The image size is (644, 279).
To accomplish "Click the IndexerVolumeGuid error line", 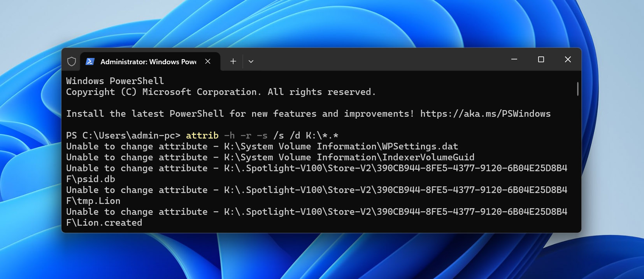I will pyautogui.click(x=270, y=157).
